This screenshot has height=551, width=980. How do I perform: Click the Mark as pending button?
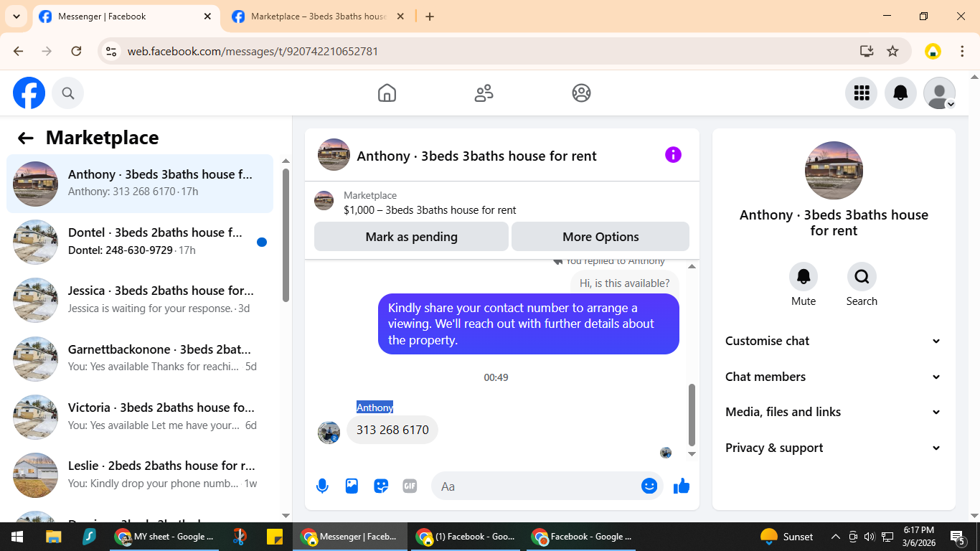411,237
